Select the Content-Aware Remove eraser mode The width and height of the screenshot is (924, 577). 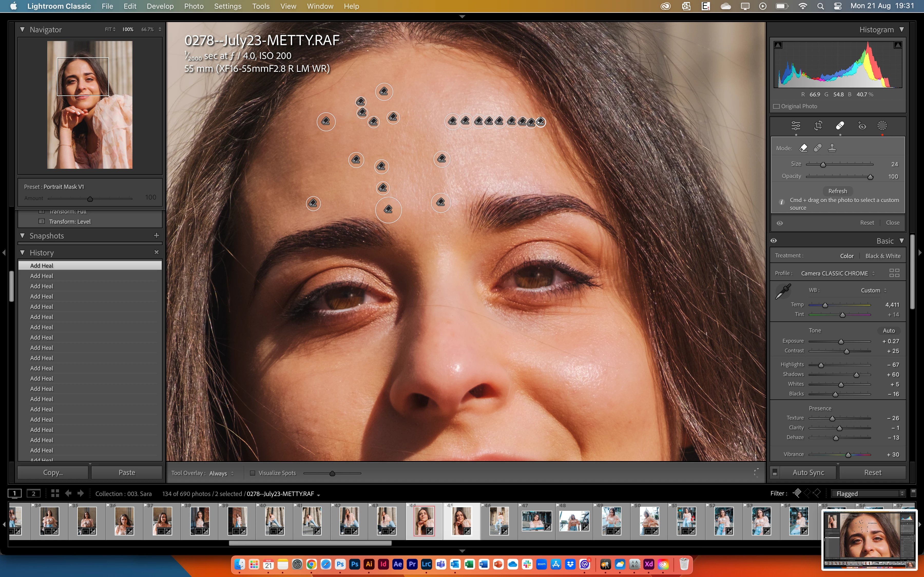(804, 148)
